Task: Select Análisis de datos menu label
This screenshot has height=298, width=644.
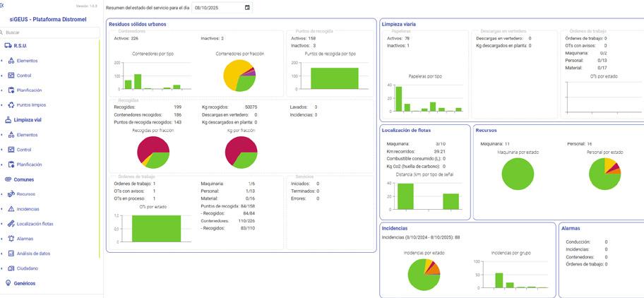Action: tap(33, 254)
